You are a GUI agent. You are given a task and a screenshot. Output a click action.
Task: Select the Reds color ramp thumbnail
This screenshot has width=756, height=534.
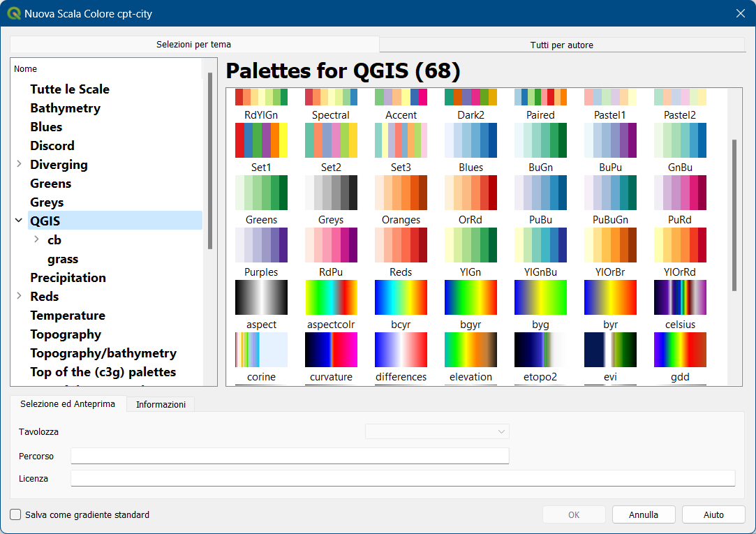[x=401, y=245]
